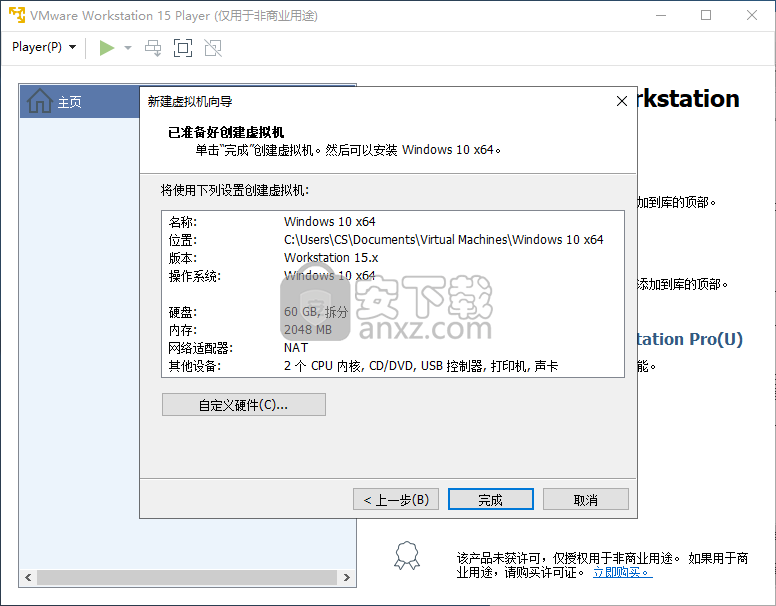Click the green power on play icon
The height and width of the screenshot is (606, 776).
point(106,48)
